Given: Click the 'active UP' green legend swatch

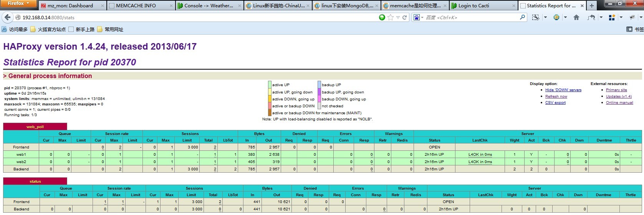Looking at the screenshot, I should click(x=270, y=85).
